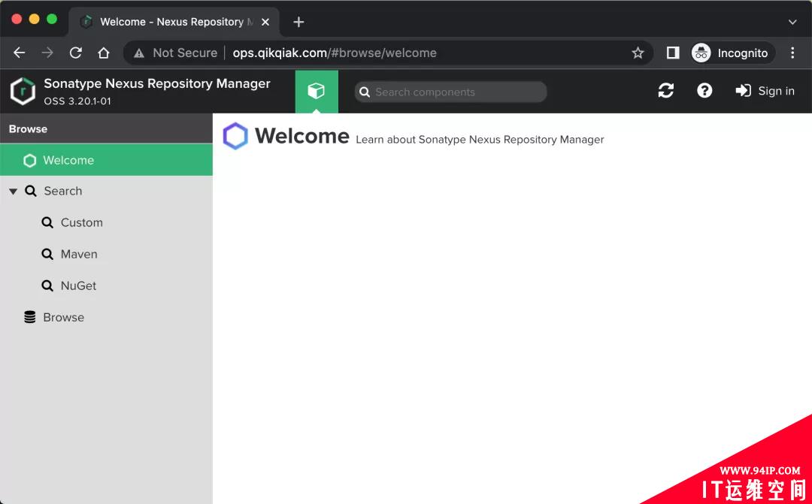The width and height of the screenshot is (812, 504).
Task: Click the database icon beside Browse
Action: click(30, 317)
